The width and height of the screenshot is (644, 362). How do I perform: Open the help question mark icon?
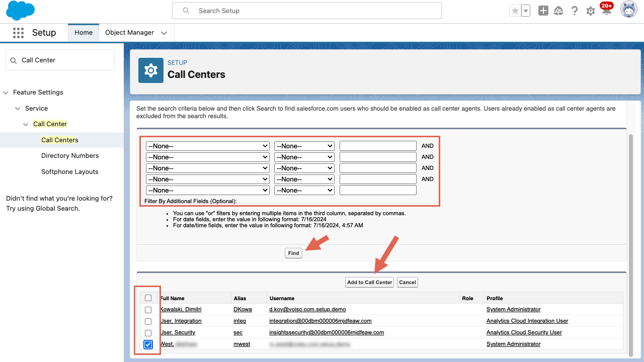[x=575, y=11]
